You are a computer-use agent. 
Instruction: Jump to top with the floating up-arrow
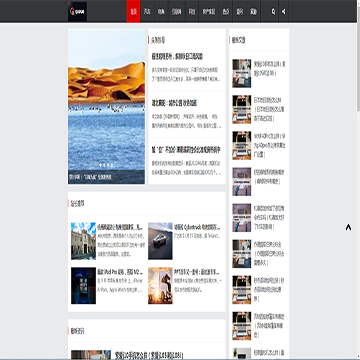coord(348,227)
